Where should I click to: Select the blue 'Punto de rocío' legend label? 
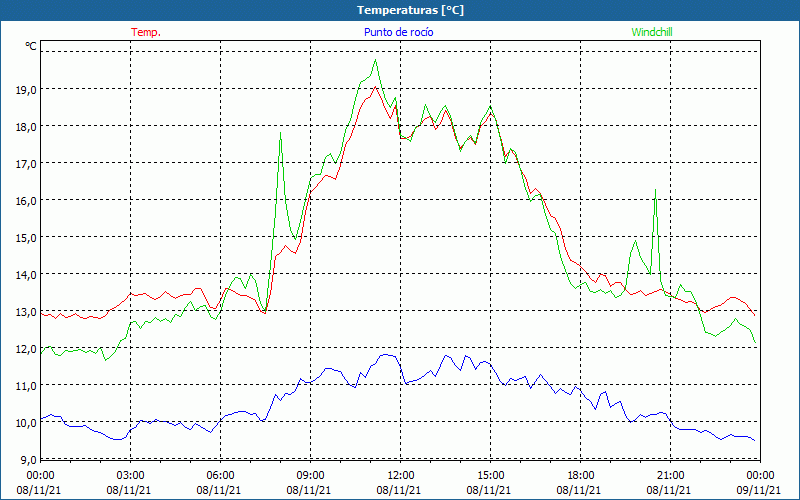(398, 32)
